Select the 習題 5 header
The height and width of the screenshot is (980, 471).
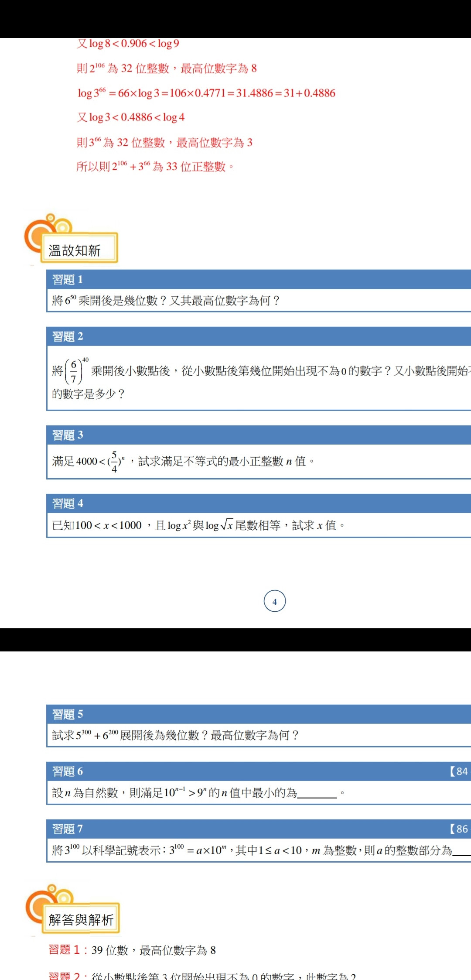tap(68, 714)
